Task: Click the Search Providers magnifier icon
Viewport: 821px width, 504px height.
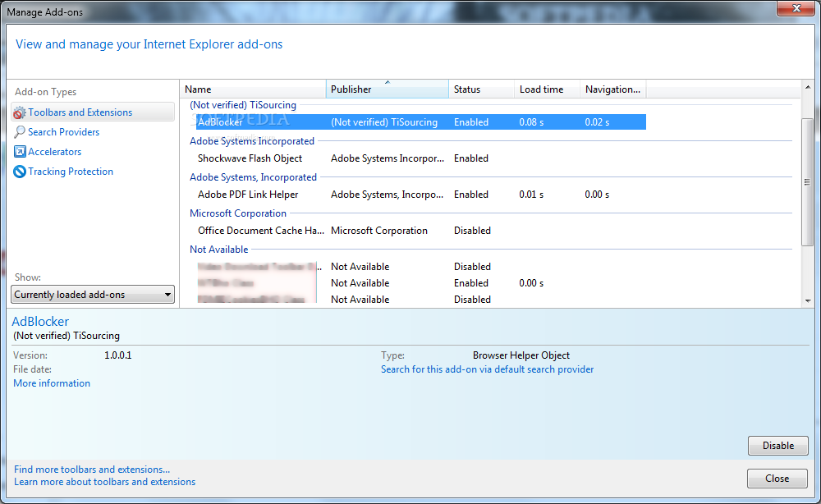Action: (x=20, y=132)
